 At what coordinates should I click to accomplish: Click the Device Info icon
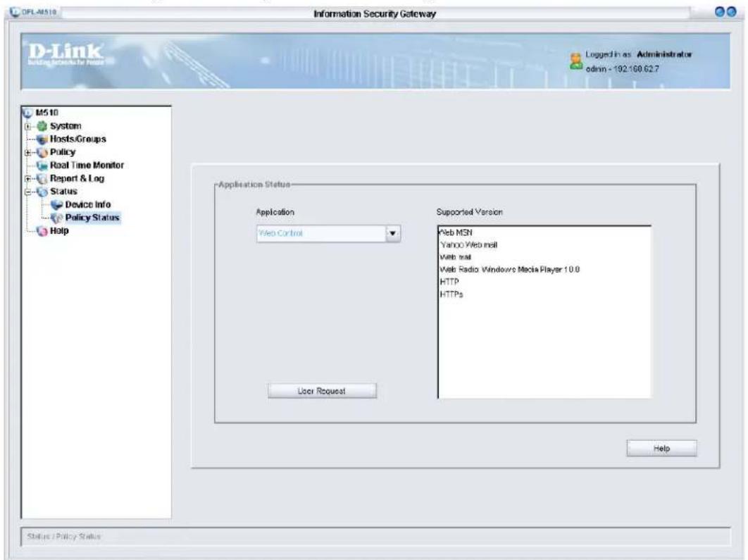(x=57, y=205)
